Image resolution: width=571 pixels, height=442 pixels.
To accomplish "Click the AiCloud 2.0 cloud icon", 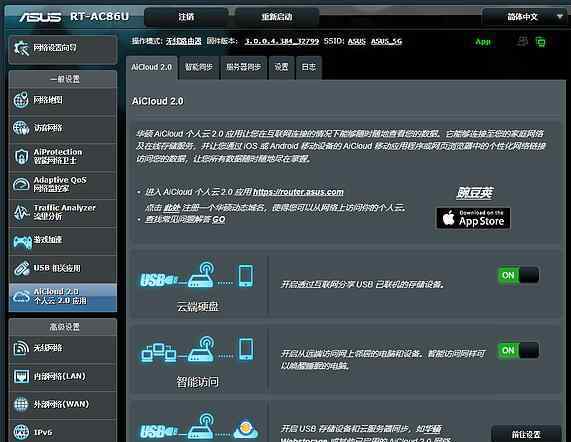I will coord(21,296).
